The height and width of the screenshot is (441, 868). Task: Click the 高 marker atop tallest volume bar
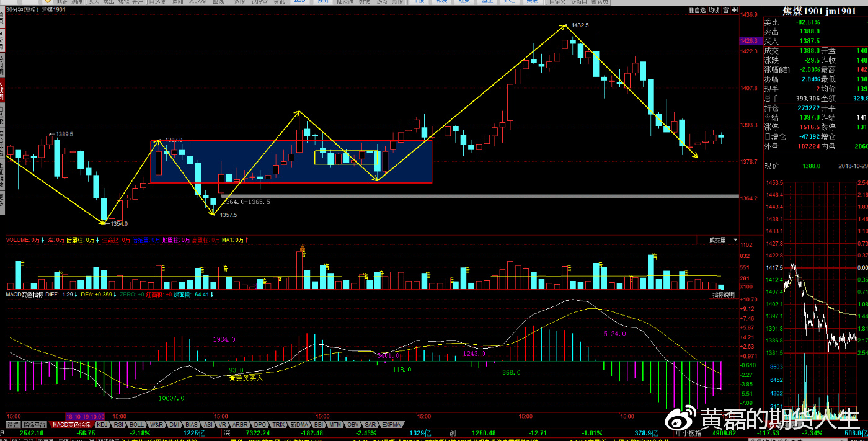coord(303,249)
